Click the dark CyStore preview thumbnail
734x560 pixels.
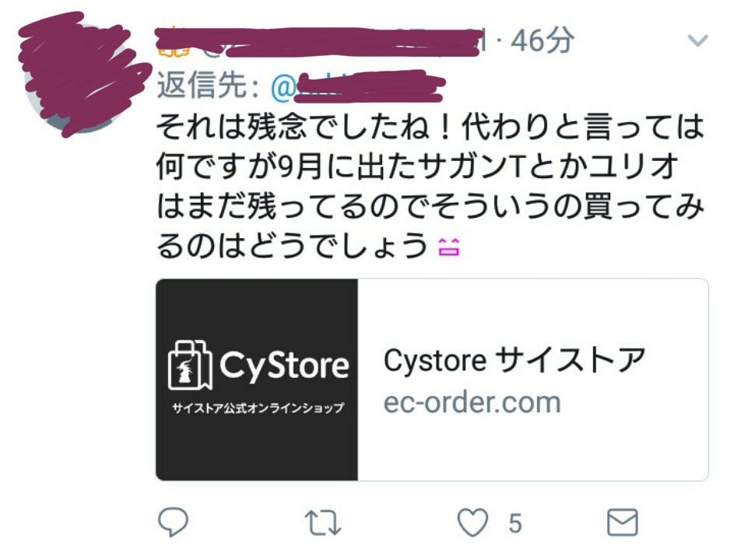(x=257, y=380)
